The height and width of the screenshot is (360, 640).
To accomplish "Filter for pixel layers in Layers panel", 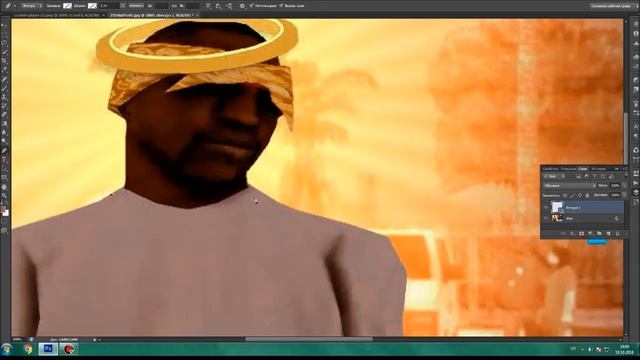I will (579, 176).
